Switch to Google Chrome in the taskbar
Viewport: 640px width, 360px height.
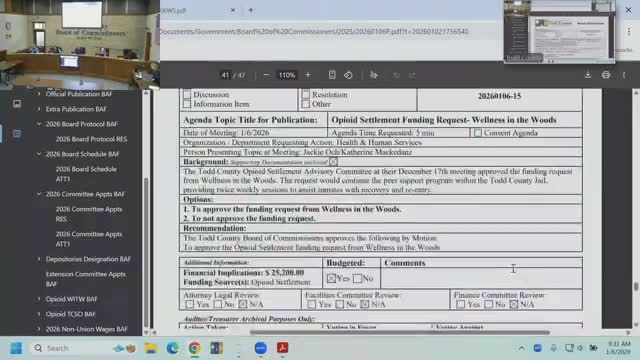(195, 348)
